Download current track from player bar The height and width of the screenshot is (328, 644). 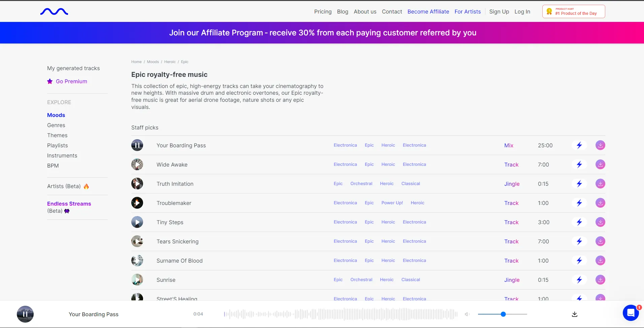pyautogui.click(x=575, y=314)
